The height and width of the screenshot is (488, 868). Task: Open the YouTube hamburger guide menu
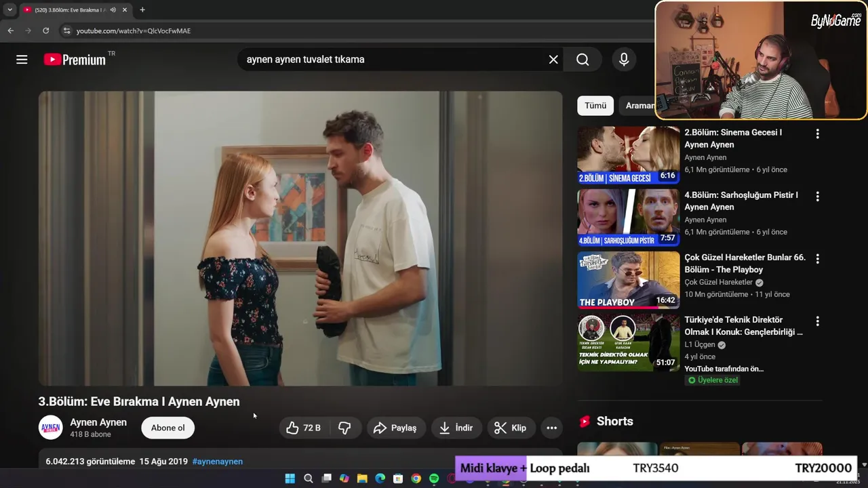[22, 60]
